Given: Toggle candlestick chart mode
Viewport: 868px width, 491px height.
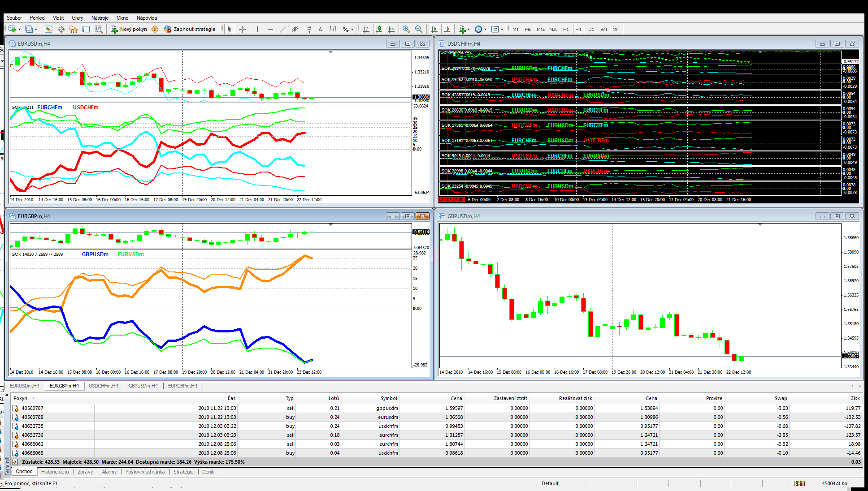Looking at the screenshot, I should 379,29.
